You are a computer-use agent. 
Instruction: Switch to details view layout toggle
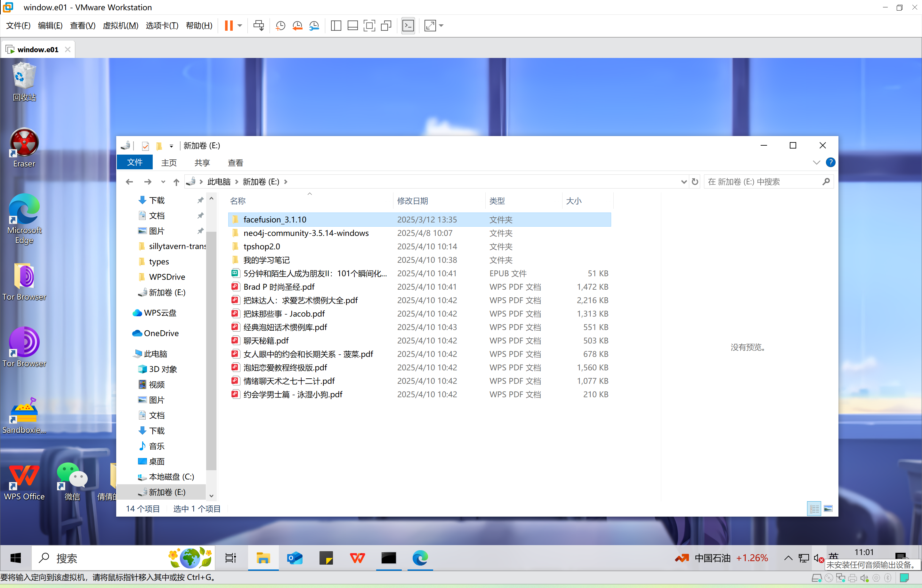click(x=814, y=508)
